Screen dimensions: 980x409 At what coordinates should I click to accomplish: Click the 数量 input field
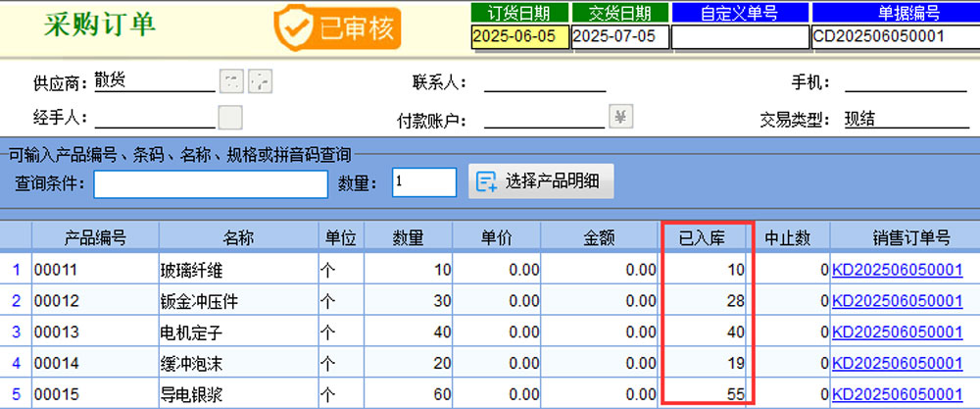[x=423, y=182]
